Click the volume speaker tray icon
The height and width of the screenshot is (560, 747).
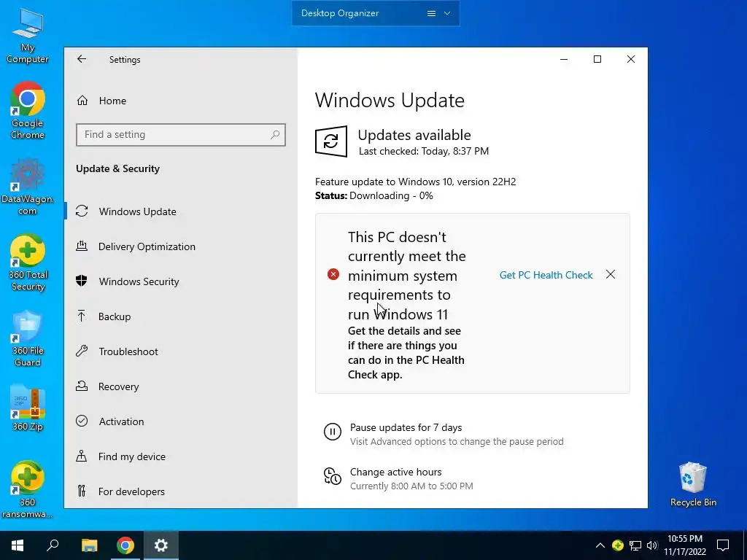[652, 545]
